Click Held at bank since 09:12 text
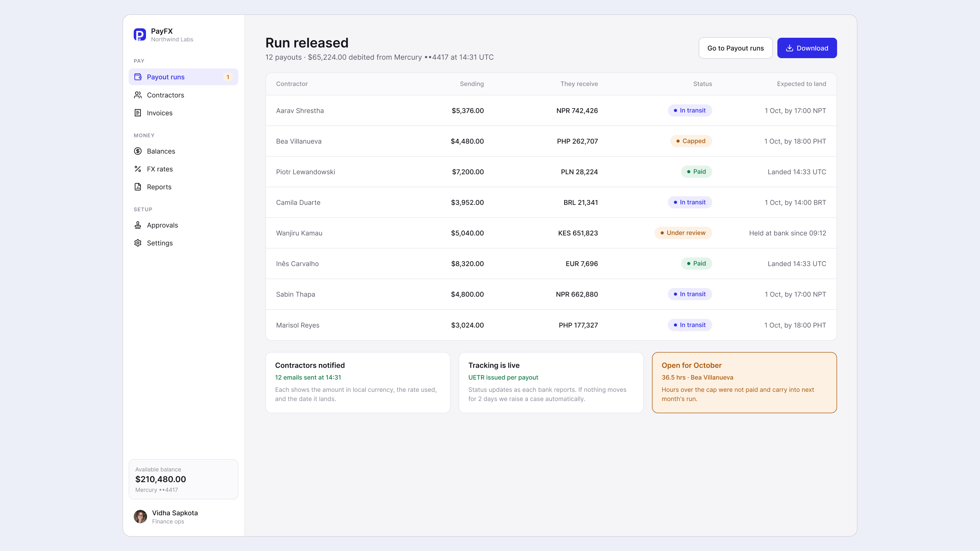This screenshot has height=551, width=980. 787,233
